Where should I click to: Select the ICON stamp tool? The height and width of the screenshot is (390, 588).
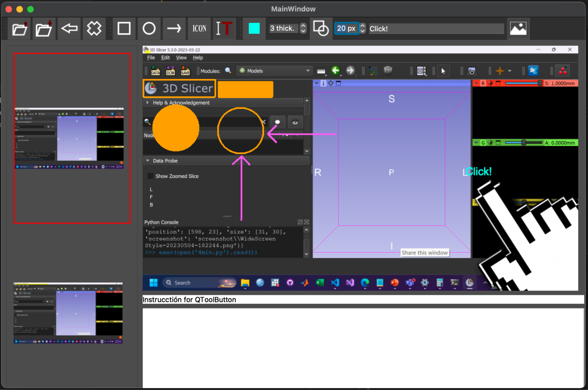[x=199, y=28]
